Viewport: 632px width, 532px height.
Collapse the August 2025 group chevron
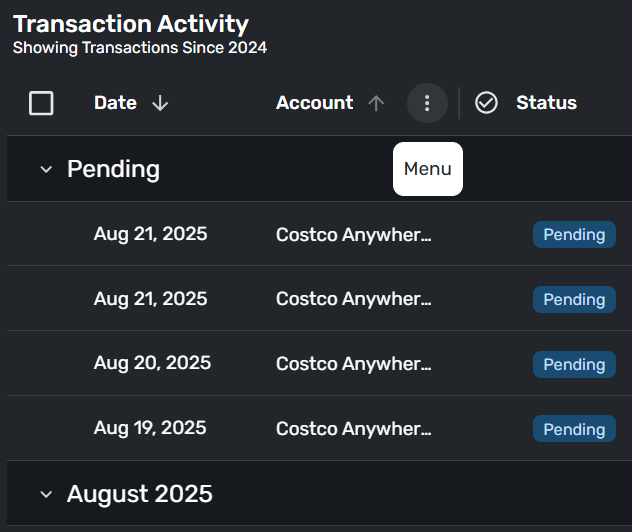click(x=45, y=494)
